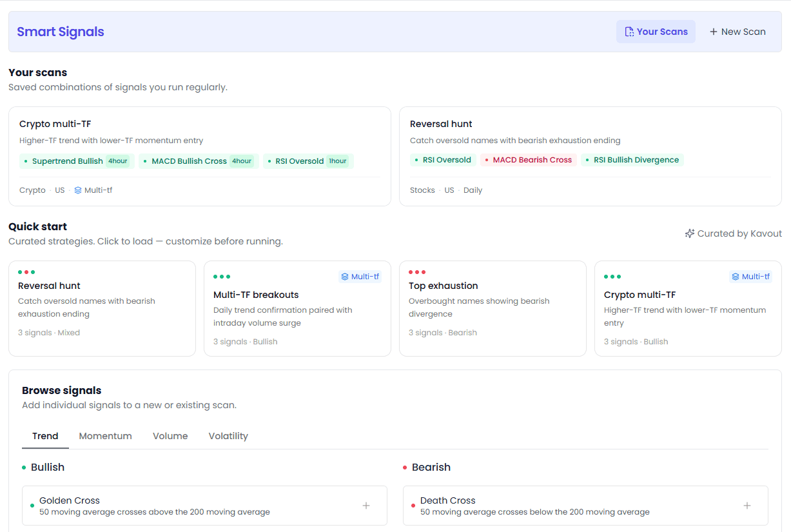791x532 pixels.
Task: Add the Death Cross signal with its plus icon
Action: (747, 506)
